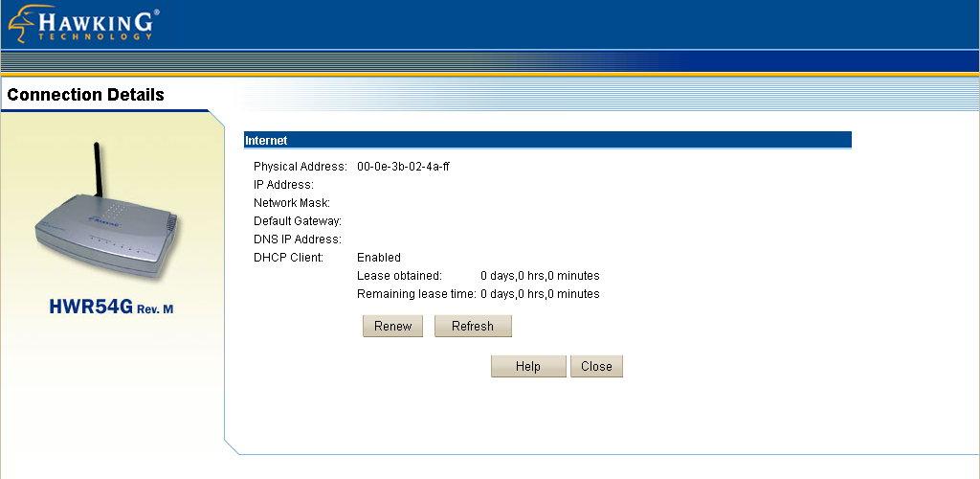Click the Renew button

pyautogui.click(x=392, y=326)
